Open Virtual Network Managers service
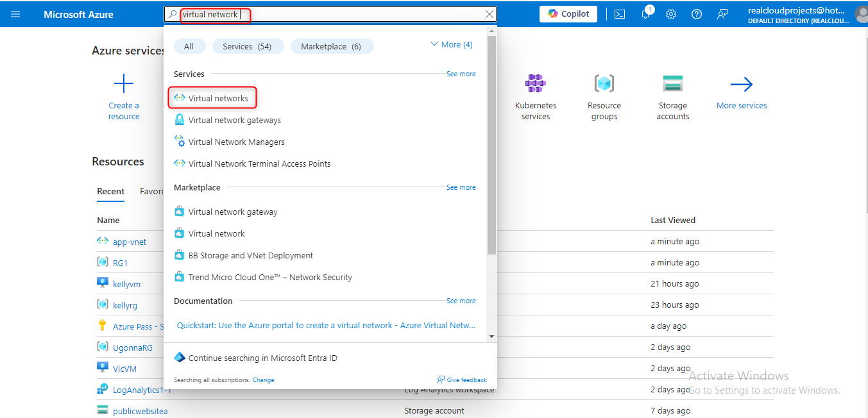868x418 pixels. [x=237, y=142]
